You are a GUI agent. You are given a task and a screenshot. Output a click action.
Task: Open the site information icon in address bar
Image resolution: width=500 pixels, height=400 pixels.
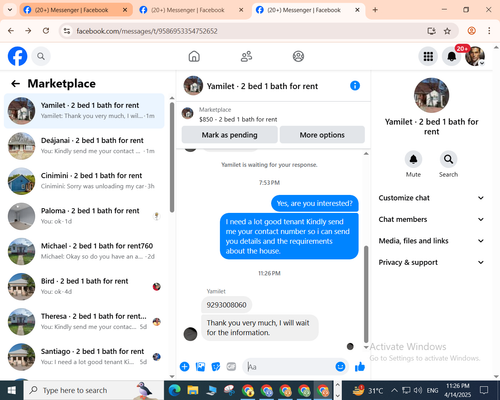point(67,31)
